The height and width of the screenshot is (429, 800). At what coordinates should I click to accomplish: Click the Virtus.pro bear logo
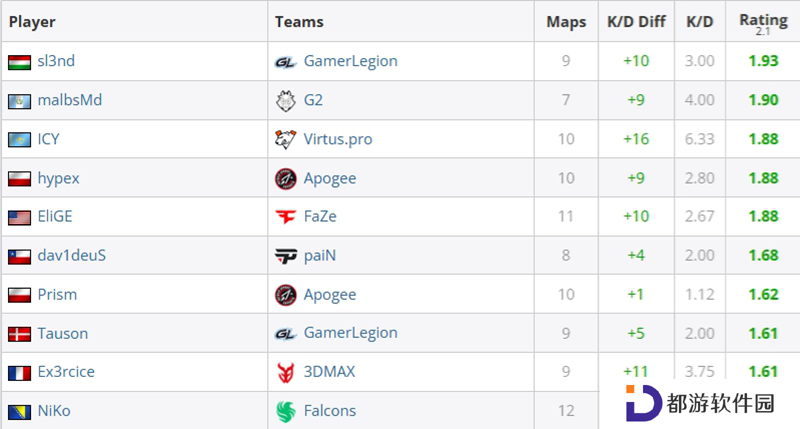pos(285,139)
